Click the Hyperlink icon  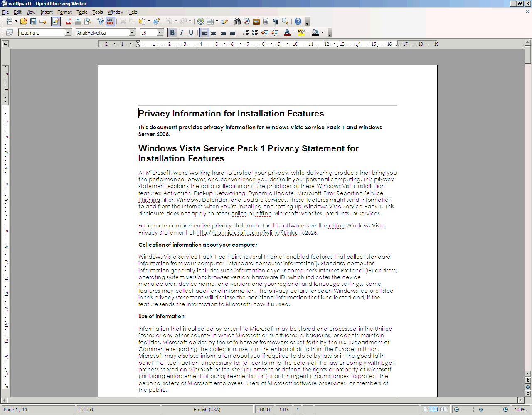(x=201, y=21)
